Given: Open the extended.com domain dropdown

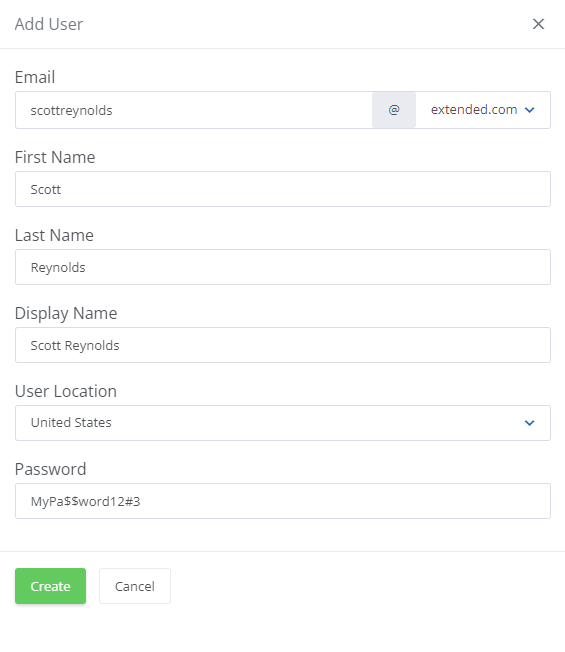Looking at the screenshot, I should pos(483,110).
